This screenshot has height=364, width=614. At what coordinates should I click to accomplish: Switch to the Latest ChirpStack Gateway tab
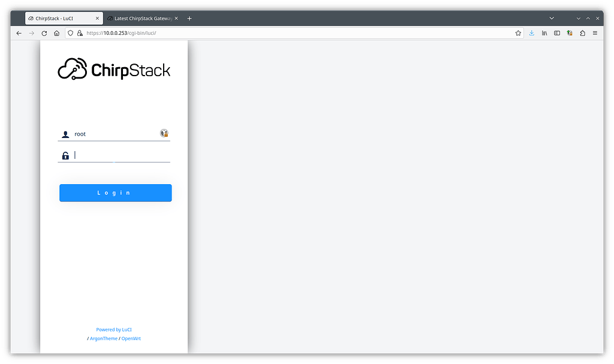pyautogui.click(x=142, y=18)
